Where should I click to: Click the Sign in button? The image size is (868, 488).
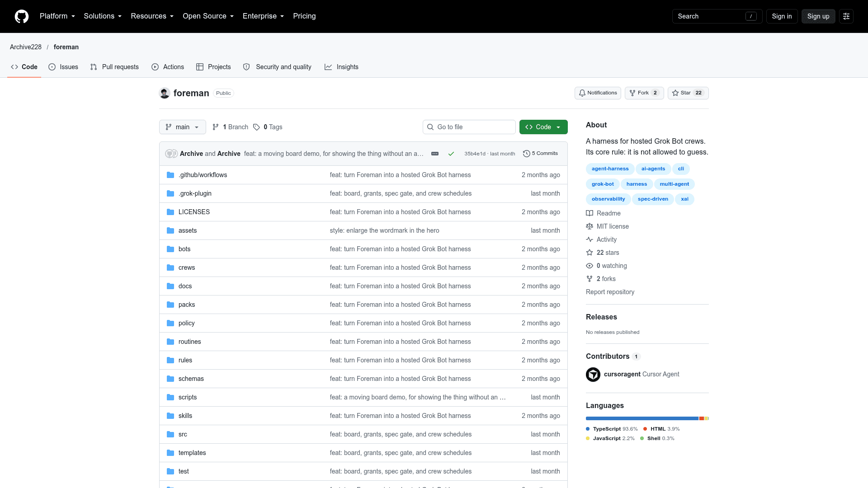[x=782, y=16]
